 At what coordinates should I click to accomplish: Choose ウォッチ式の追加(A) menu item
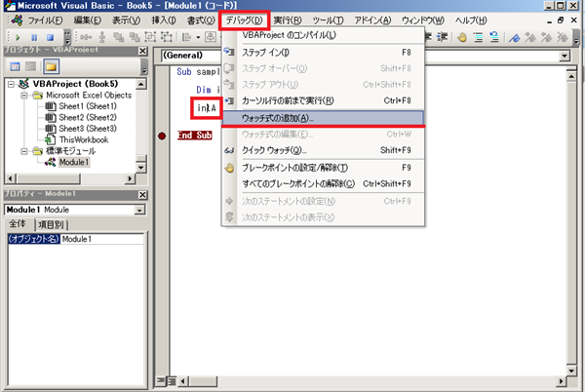click(323, 118)
